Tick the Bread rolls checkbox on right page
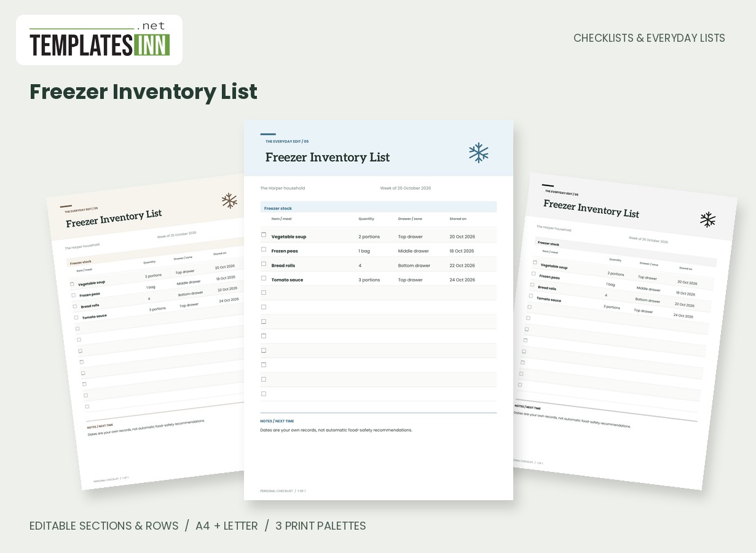 point(532,284)
